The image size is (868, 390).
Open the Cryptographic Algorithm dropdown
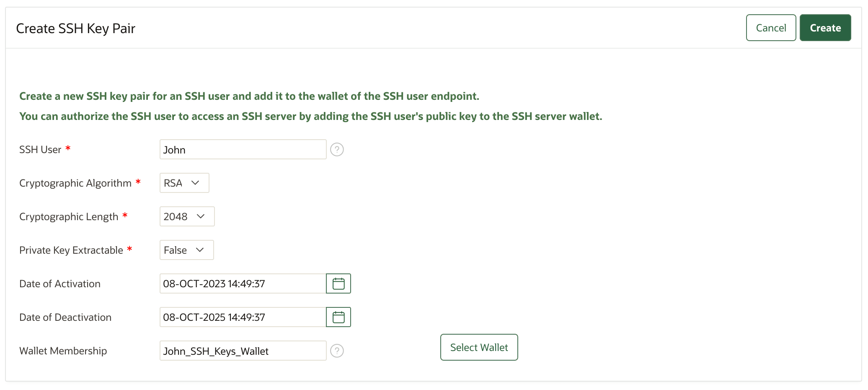click(183, 183)
